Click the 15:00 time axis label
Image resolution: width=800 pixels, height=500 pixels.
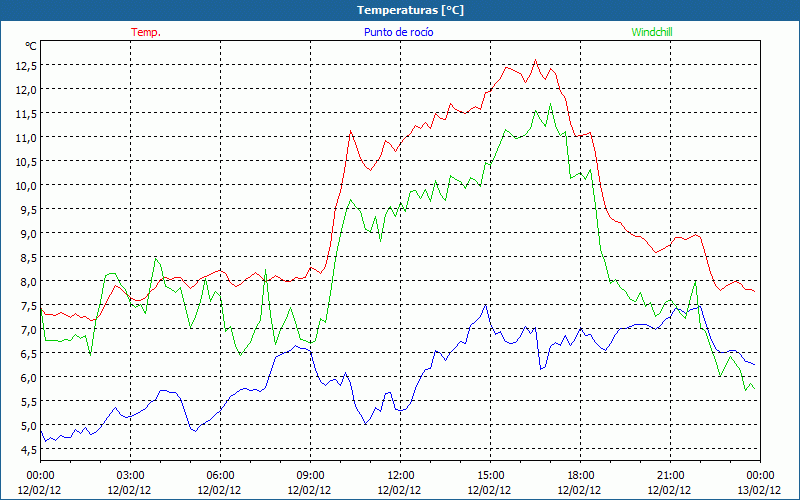coord(490,476)
